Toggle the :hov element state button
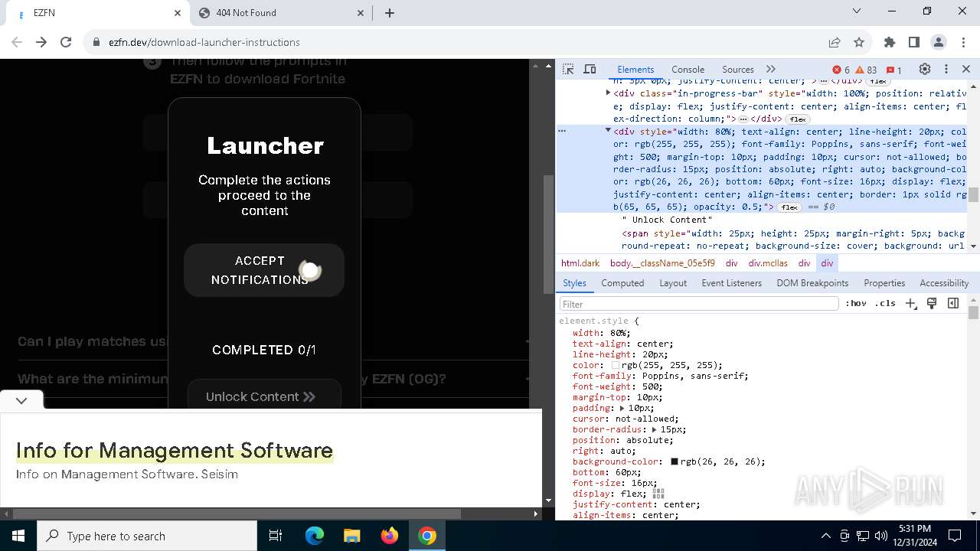The width and height of the screenshot is (980, 551). [x=856, y=304]
